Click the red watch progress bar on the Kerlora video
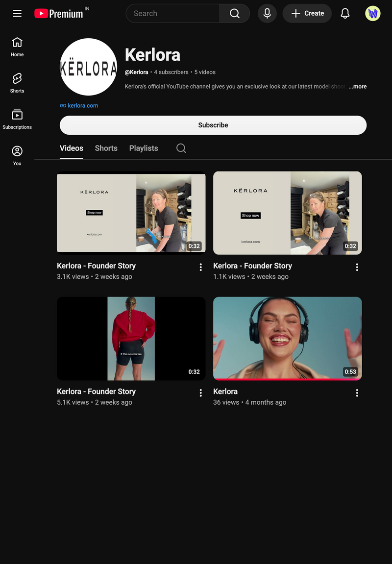The height and width of the screenshot is (564, 392). pos(287,379)
